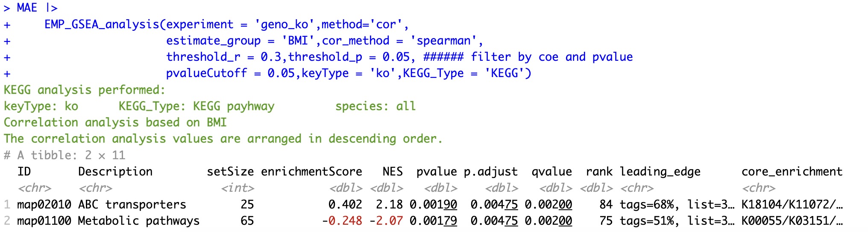Click the red -2.07 NES value

coord(386,221)
